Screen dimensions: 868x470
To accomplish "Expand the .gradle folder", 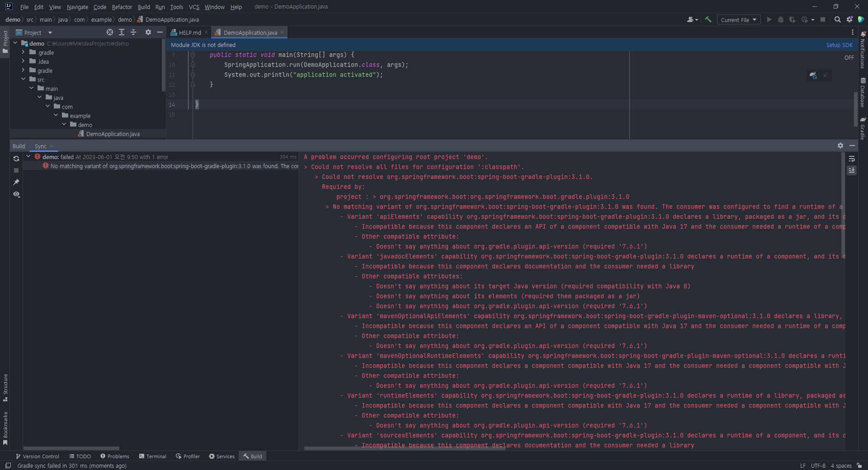I will click(x=23, y=52).
